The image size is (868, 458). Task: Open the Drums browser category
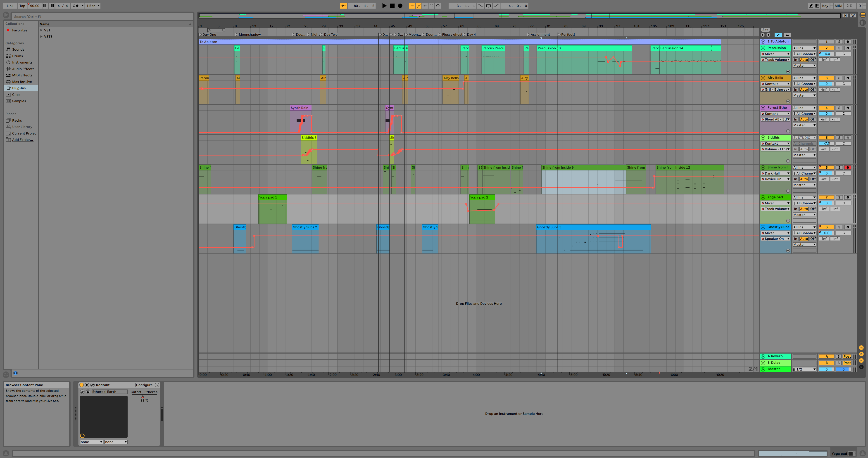[17, 56]
